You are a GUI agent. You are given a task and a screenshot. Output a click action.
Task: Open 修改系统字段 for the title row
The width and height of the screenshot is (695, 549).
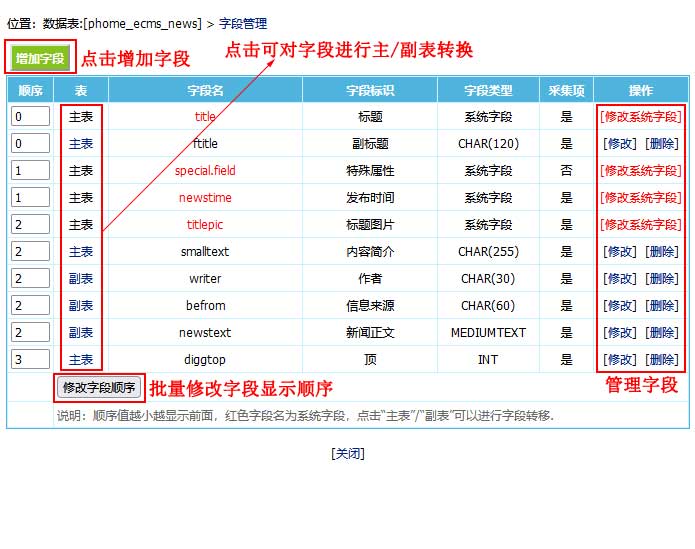point(640,117)
